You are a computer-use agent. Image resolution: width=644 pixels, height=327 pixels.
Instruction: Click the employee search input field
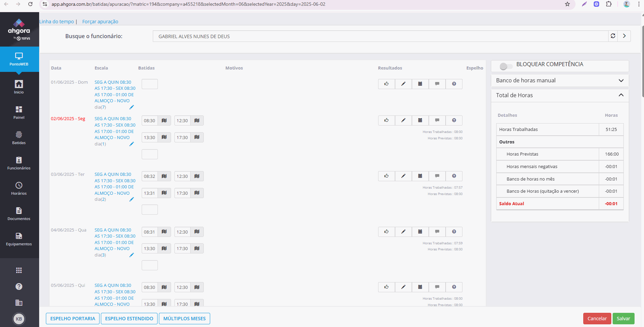381,36
